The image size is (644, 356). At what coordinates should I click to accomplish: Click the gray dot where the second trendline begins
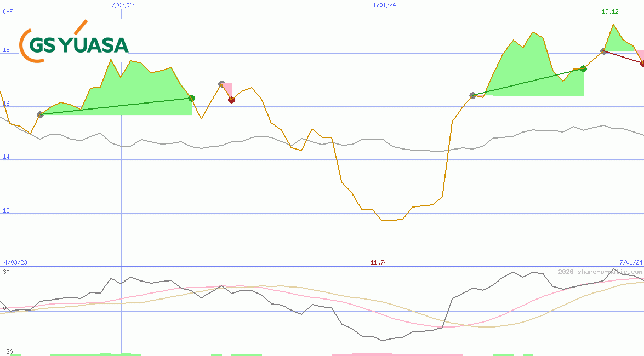(472, 95)
